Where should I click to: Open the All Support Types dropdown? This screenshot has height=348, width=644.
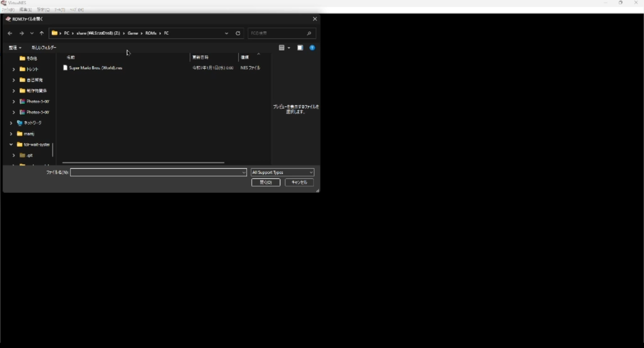tap(282, 172)
